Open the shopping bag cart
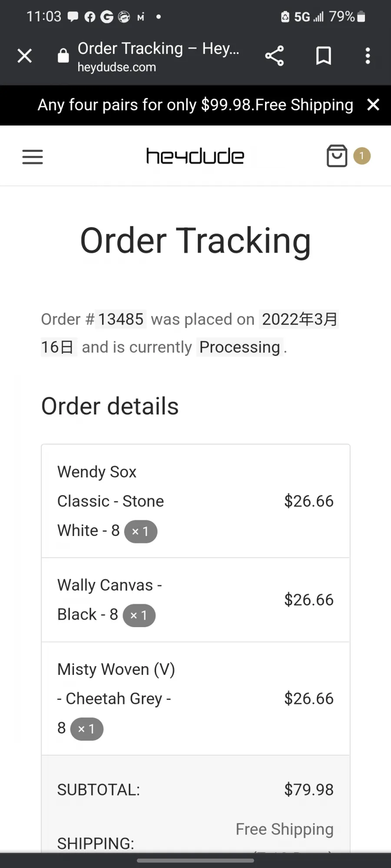Viewport: 391px width, 868px height. [337, 156]
